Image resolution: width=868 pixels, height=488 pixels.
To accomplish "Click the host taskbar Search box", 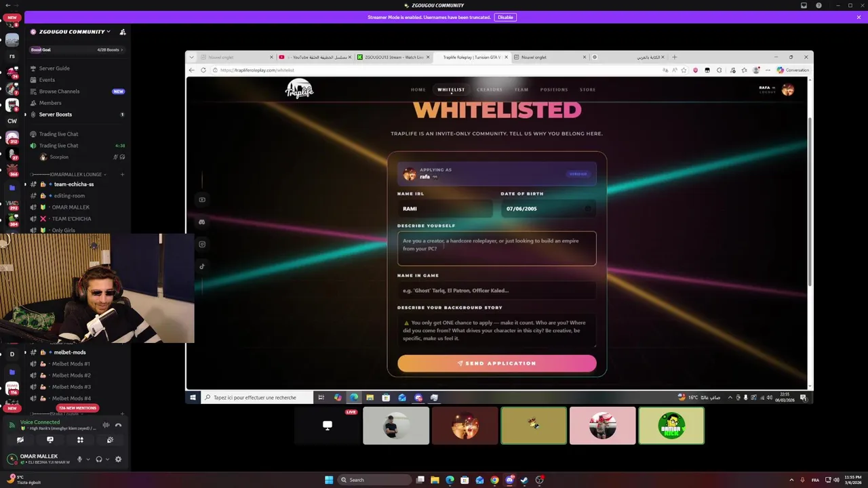I will (375, 480).
